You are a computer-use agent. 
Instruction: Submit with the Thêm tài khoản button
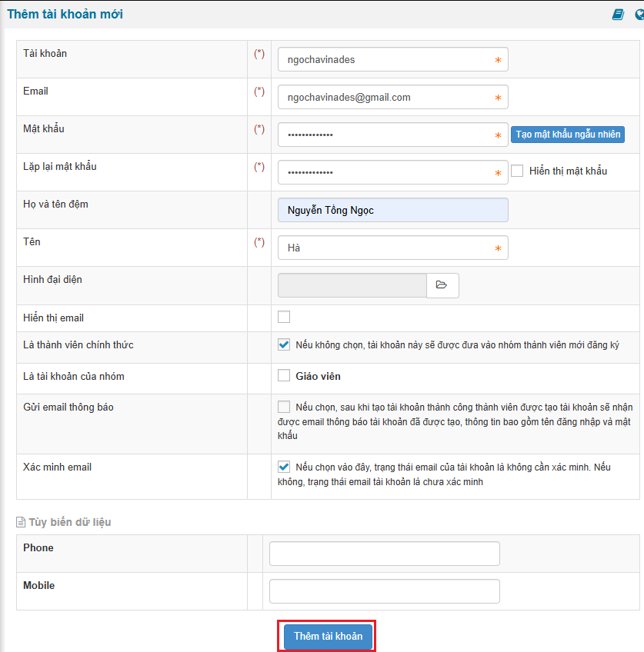click(328, 637)
